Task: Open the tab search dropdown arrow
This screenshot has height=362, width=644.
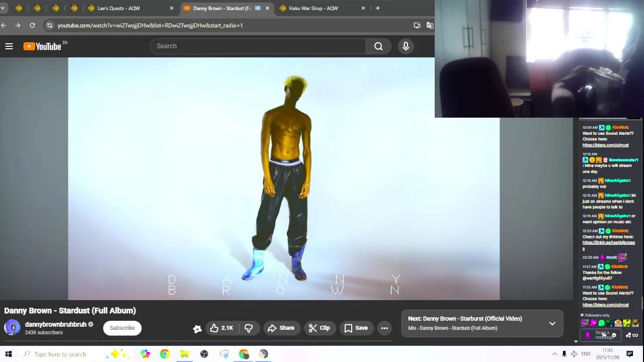Action: point(3,8)
